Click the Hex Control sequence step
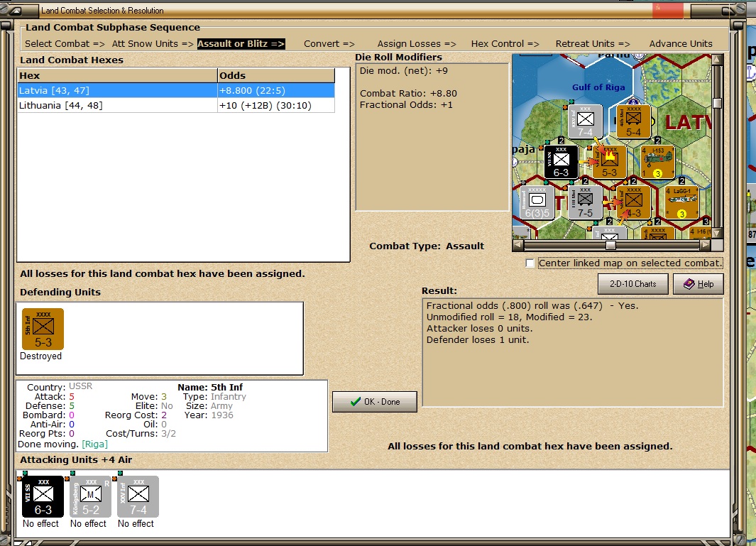 505,44
